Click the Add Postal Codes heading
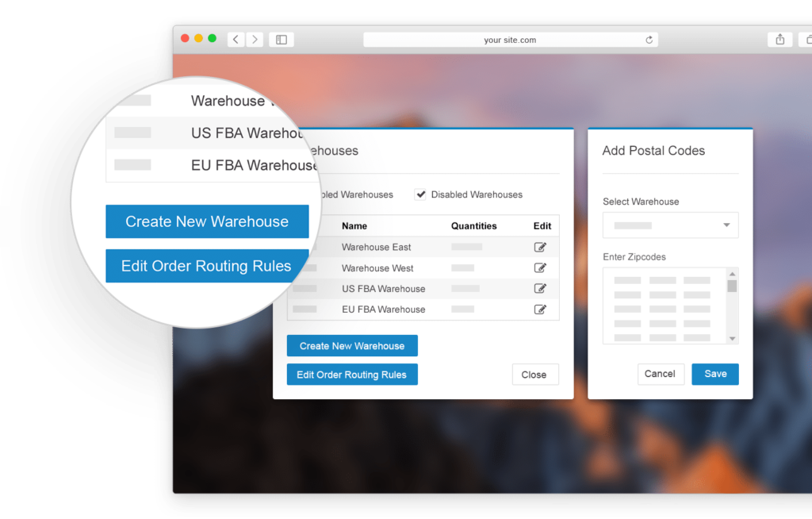 (x=653, y=150)
